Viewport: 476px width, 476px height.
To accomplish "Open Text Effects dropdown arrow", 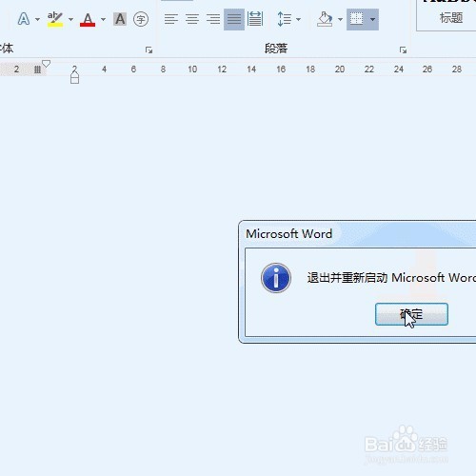I will (x=38, y=20).
